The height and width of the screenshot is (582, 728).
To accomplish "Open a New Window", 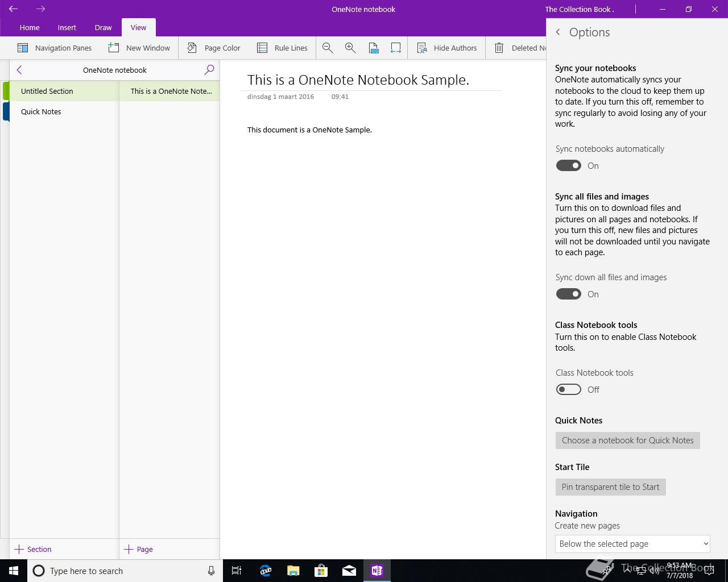I will click(x=139, y=48).
